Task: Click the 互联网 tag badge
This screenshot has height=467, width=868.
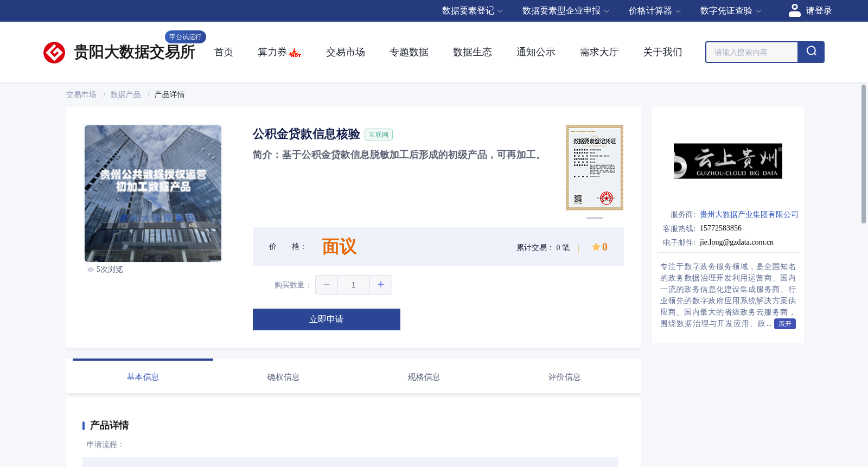Action: 379,135
